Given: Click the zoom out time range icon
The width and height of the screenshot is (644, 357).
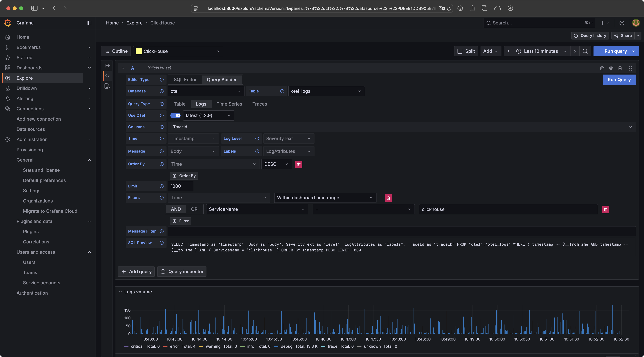Looking at the screenshot, I should tap(585, 51).
